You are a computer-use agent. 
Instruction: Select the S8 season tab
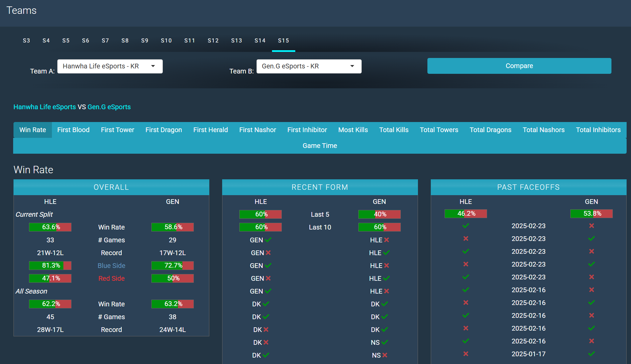125,40
